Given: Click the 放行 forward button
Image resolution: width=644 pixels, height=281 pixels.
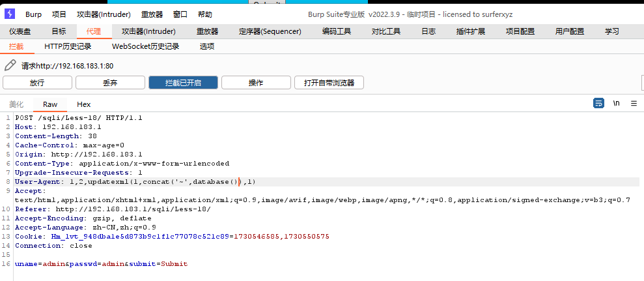Looking at the screenshot, I should pos(37,82).
